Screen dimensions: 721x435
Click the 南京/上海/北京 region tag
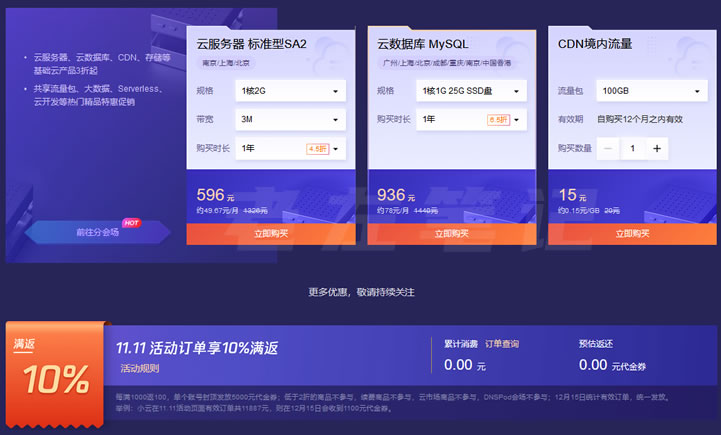point(226,63)
